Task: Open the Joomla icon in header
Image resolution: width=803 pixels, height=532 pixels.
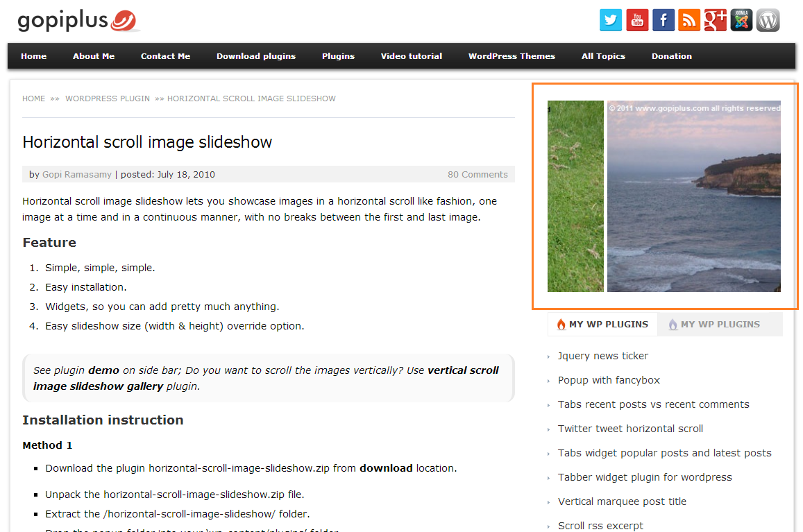Action: coord(741,20)
